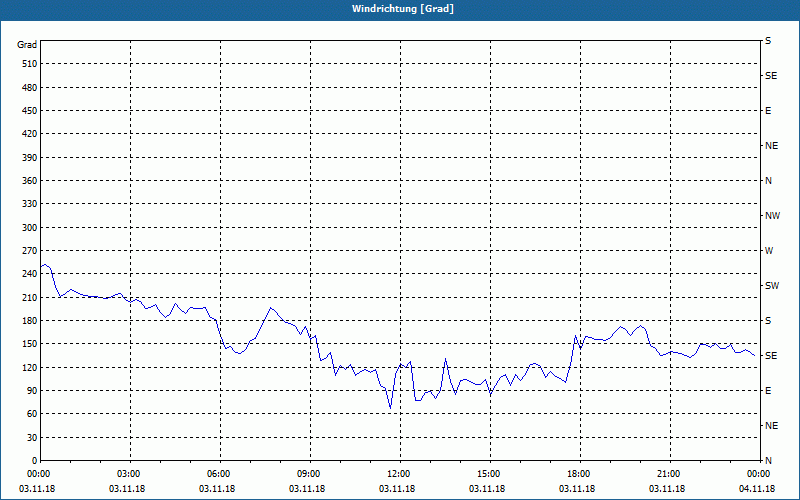Select the W compass label on the right axis
Viewport: 800px width, 500px height.
pyautogui.click(x=769, y=251)
